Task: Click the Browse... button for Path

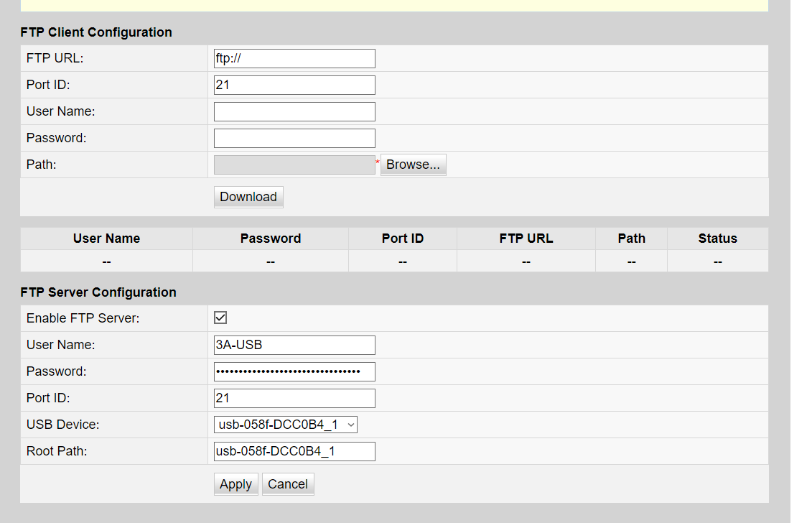Action: coord(414,165)
